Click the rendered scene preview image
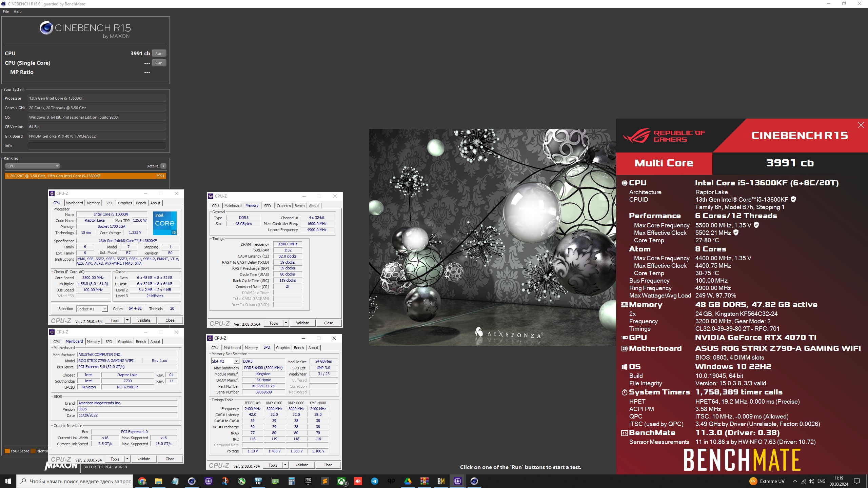868x488 pixels. point(492,237)
